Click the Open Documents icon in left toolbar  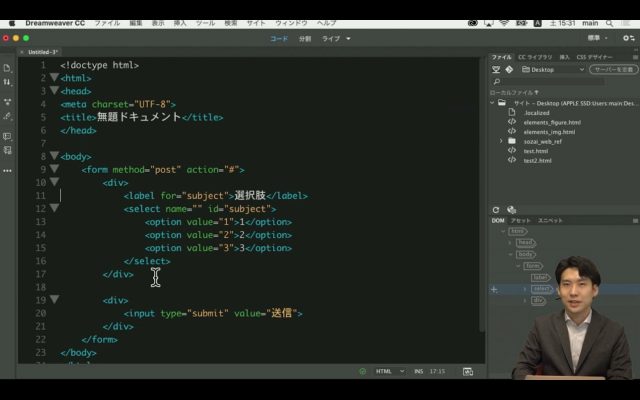pos(7,68)
